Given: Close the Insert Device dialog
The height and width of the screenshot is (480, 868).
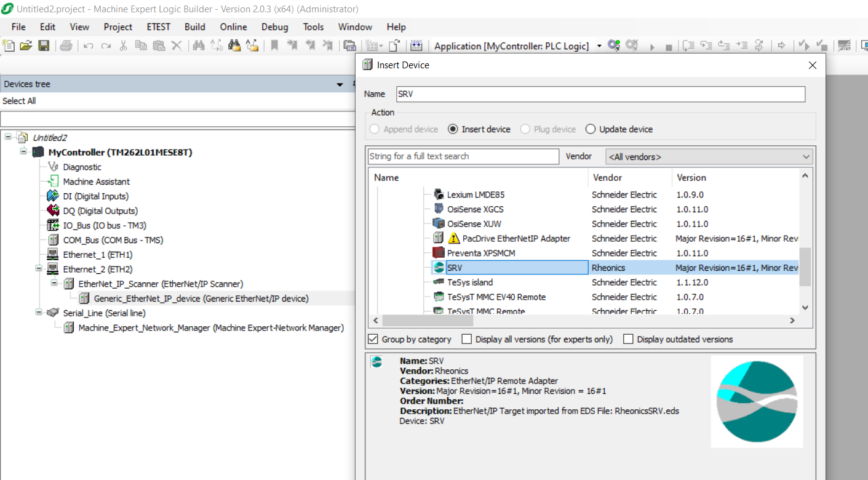Looking at the screenshot, I should pyautogui.click(x=812, y=65).
